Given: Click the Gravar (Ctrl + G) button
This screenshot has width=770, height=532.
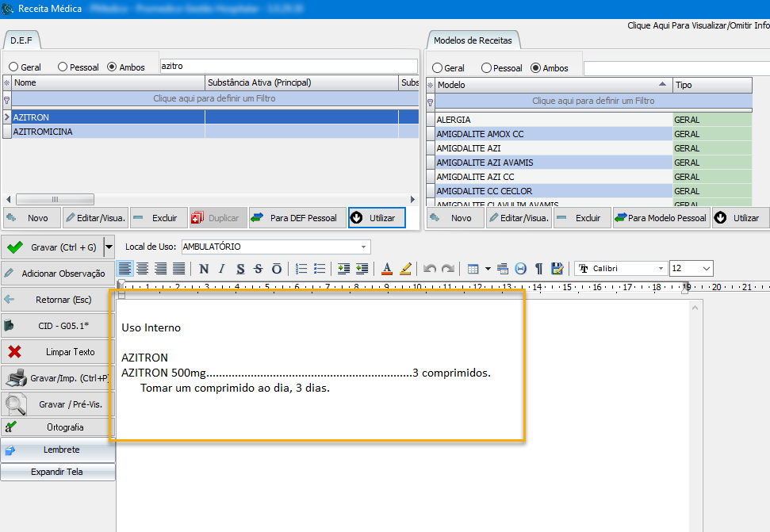Looking at the screenshot, I should point(52,247).
